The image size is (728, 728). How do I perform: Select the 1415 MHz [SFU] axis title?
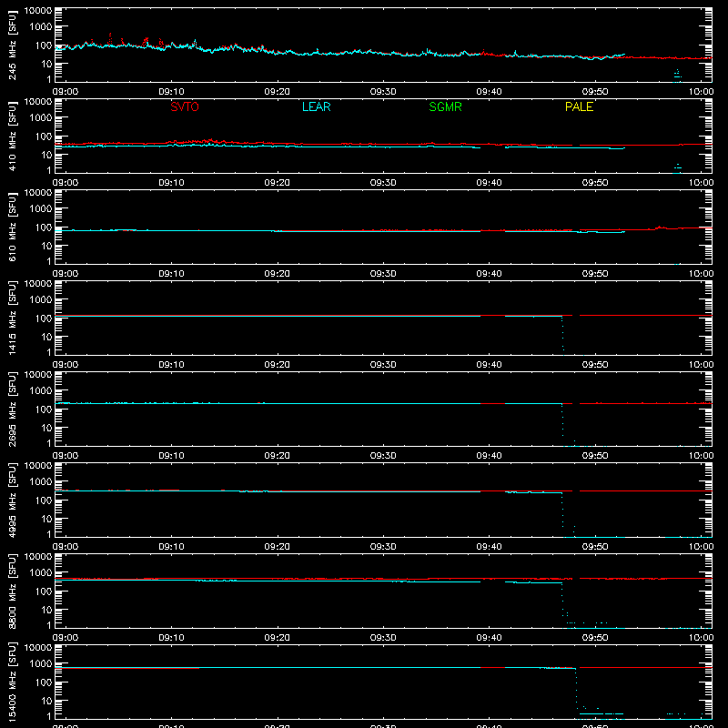coord(13,318)
